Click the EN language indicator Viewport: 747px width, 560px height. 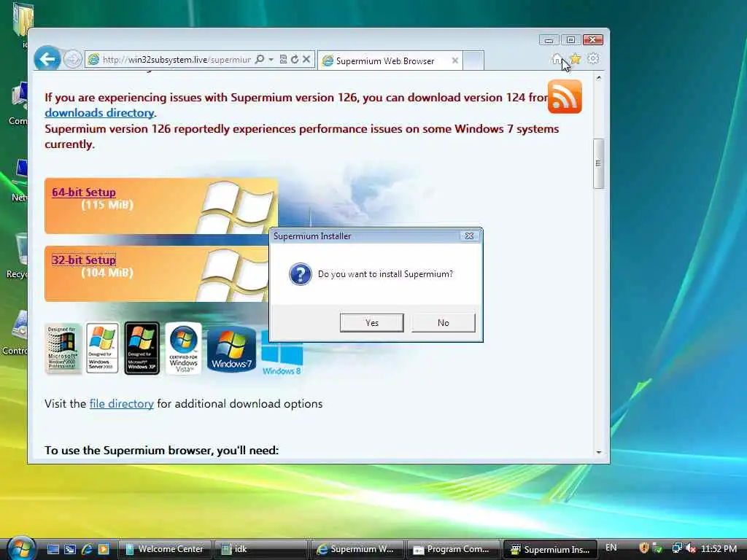611,548
